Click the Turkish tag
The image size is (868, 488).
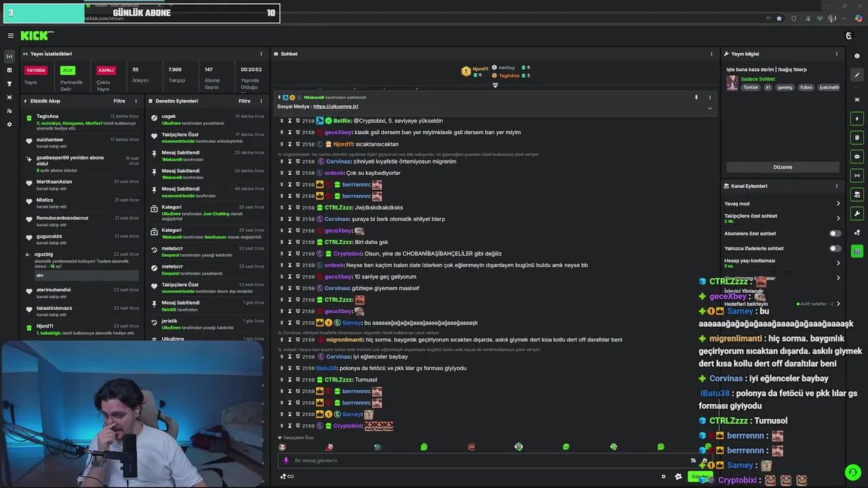click(x=750, y=87)
